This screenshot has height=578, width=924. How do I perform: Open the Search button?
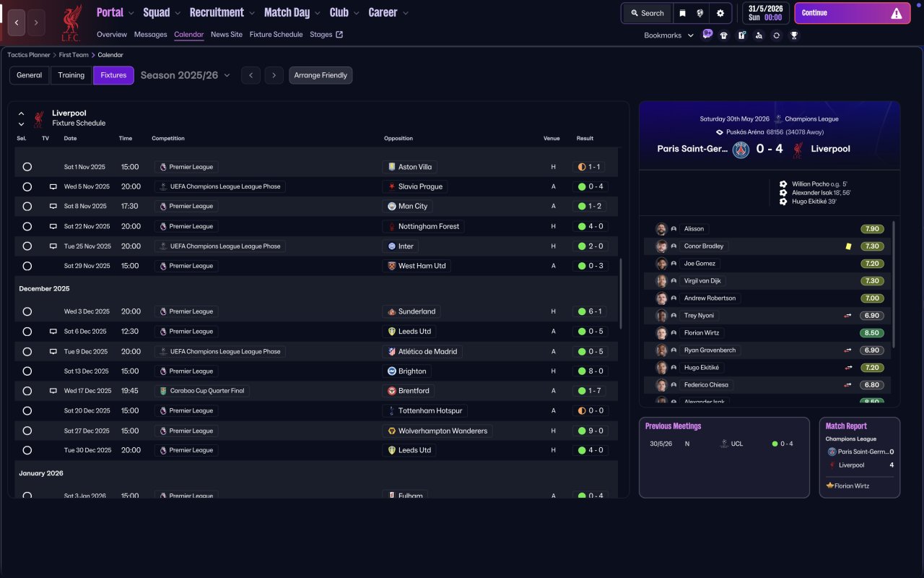[x=647, y=13]
